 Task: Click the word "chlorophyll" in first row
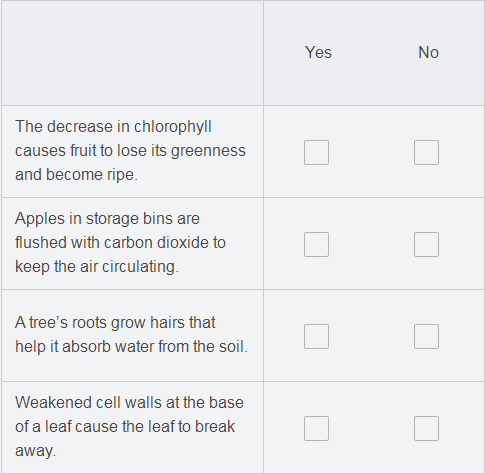[x=173, y=127]
